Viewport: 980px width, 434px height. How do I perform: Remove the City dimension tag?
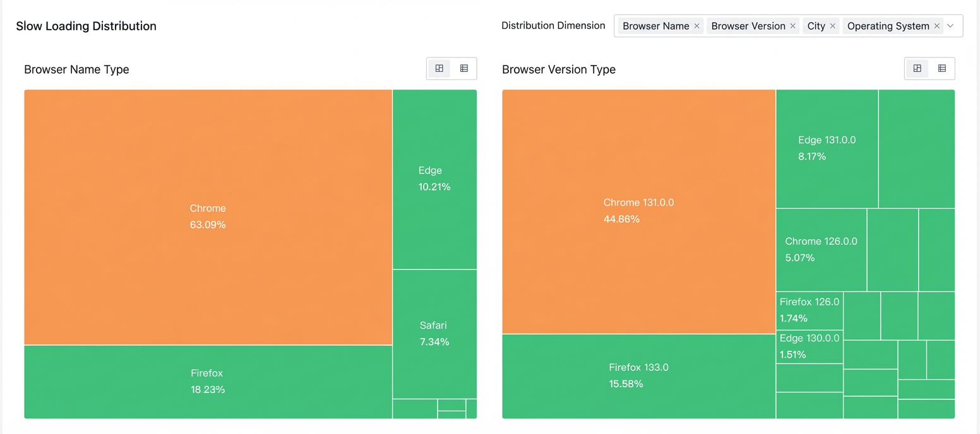pyautogui.click(x=832, y=26)
